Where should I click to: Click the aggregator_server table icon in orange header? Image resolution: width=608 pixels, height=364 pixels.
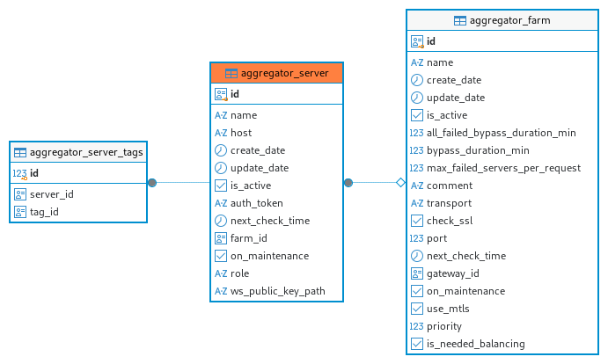pos(231,73)
